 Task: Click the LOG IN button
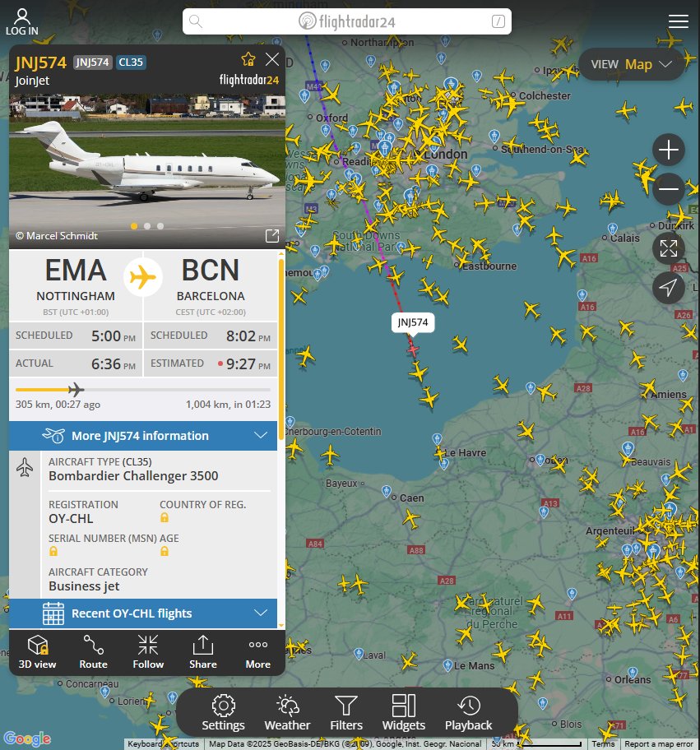pyautogui.click(x=22, y=22)
